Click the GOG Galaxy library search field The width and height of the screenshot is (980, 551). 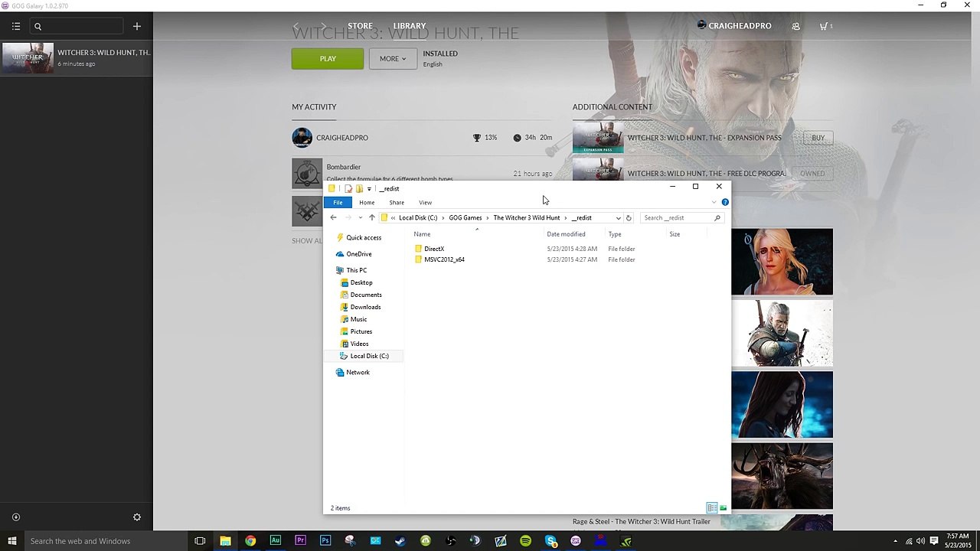point(77,26)
